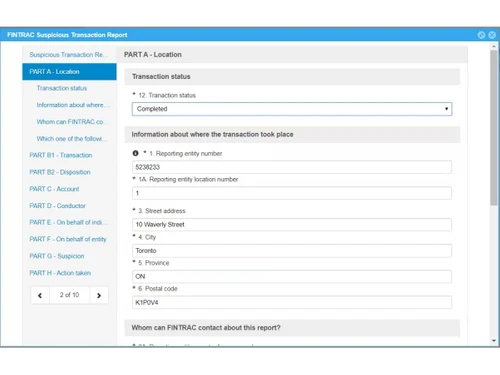Screen dimensions: 500x375
Task: Click the vertical scrollbar thumb
Action: [x=494, y=128]
